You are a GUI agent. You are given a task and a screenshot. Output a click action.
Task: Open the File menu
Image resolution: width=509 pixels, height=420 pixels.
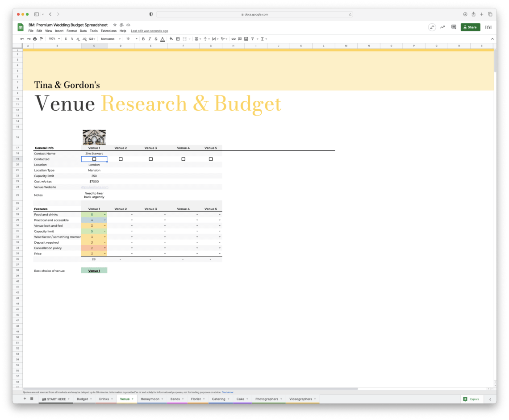point(31,31)
